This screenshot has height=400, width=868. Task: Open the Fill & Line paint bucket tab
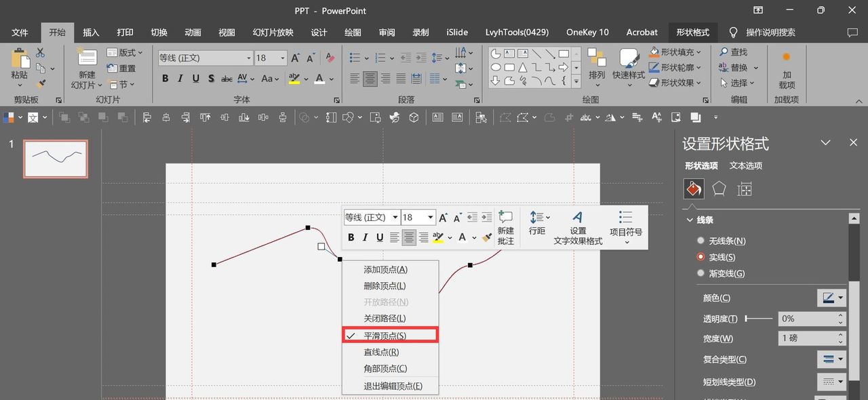point(693,188)
